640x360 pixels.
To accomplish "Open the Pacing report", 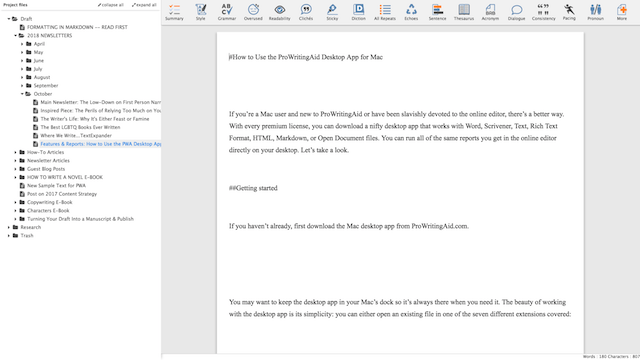I will [569, 12].
